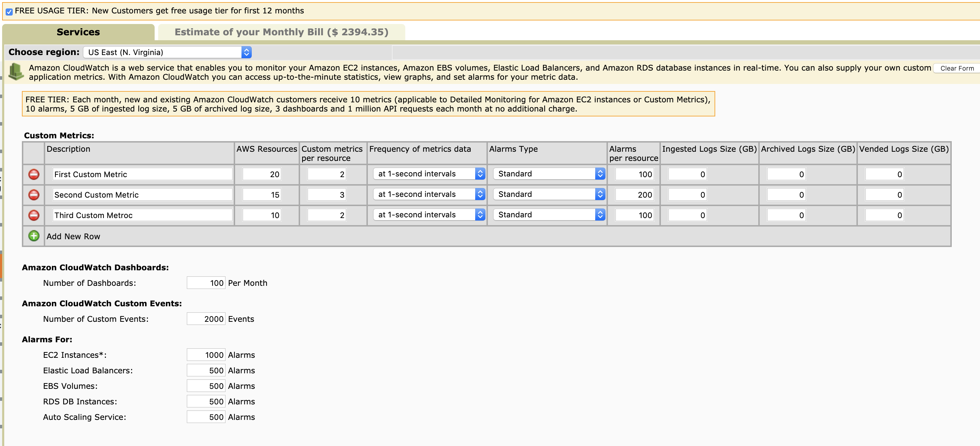The height and width of the screenshot is (446, 980).
Task: Delete the Second Custom Metric row
Action: pyautogui.click(x=34, y=195)
